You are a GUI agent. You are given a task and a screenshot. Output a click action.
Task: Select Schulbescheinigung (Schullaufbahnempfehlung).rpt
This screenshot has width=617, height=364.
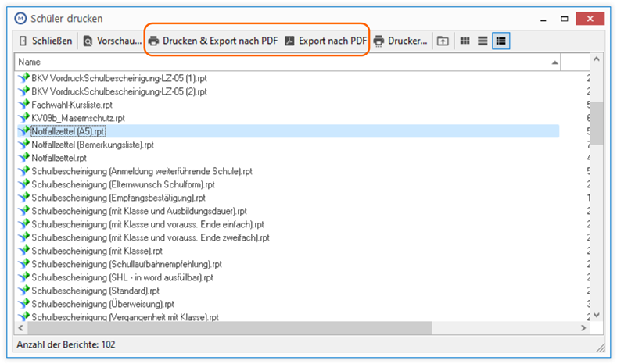127,265
